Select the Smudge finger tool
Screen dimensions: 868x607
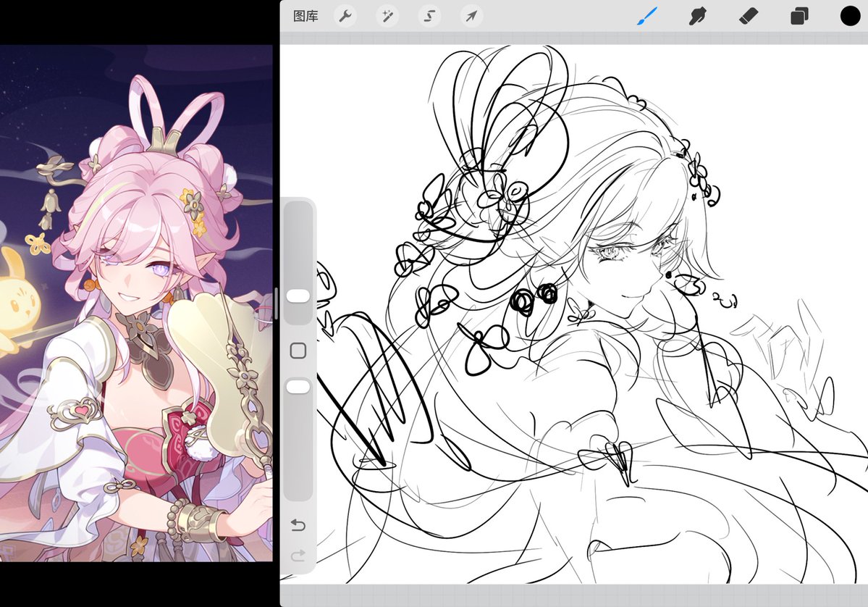click(697, 16)
